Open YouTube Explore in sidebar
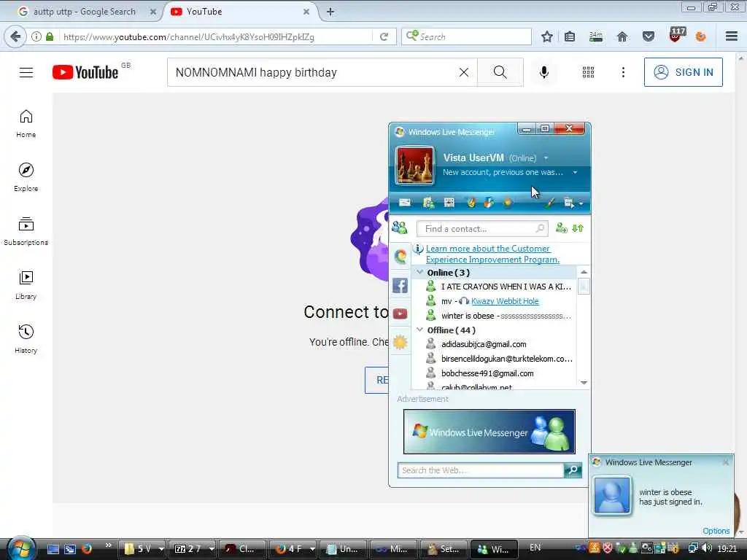The height and width of the screenshot is (560, 747). pyautogui.click(x=26, y=177)
